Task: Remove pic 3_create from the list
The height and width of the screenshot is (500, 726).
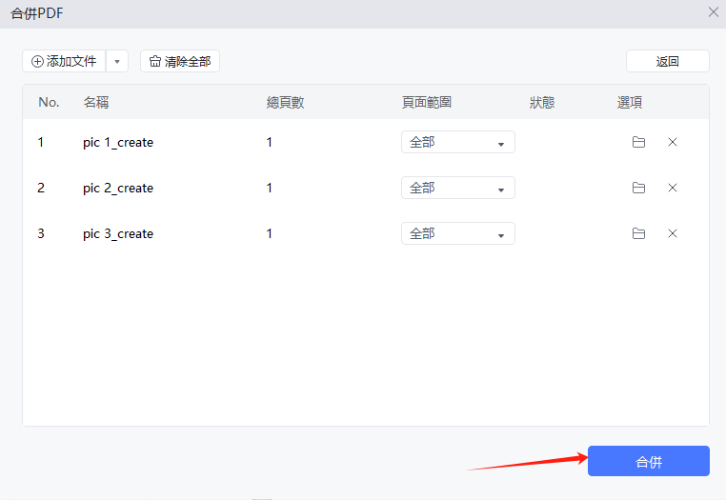Action: point(672,234)
